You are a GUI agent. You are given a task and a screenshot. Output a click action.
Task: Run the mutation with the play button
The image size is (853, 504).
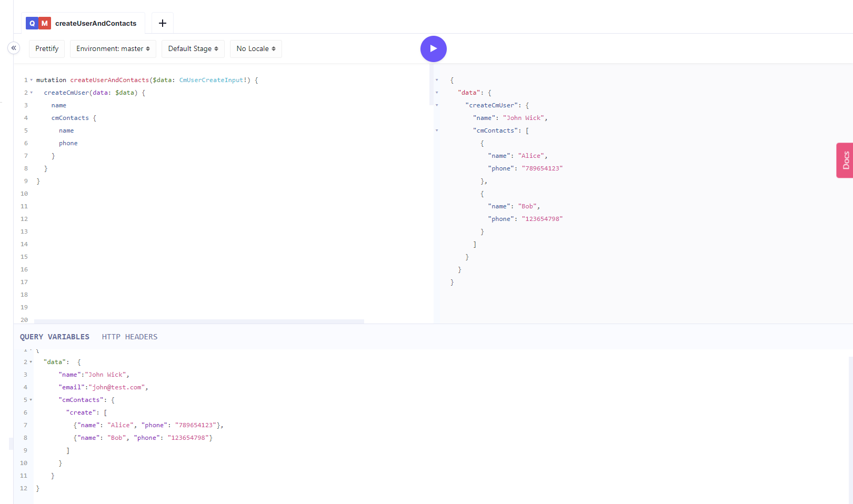pyautogui.click(x=433, y=49)
